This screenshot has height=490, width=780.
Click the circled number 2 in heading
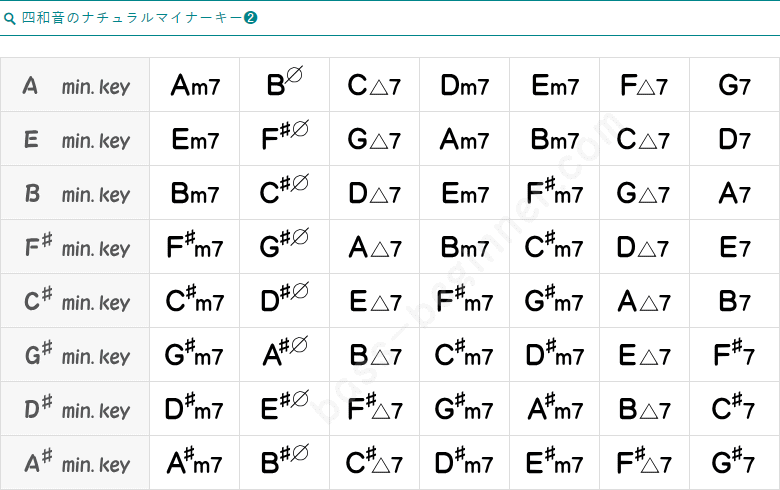coord(252,18)
